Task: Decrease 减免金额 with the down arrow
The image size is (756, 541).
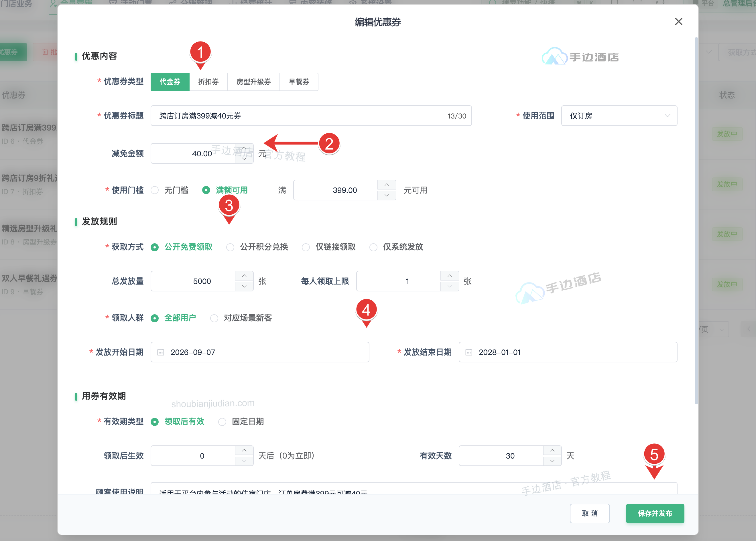Action: click(x=244, y=159)
